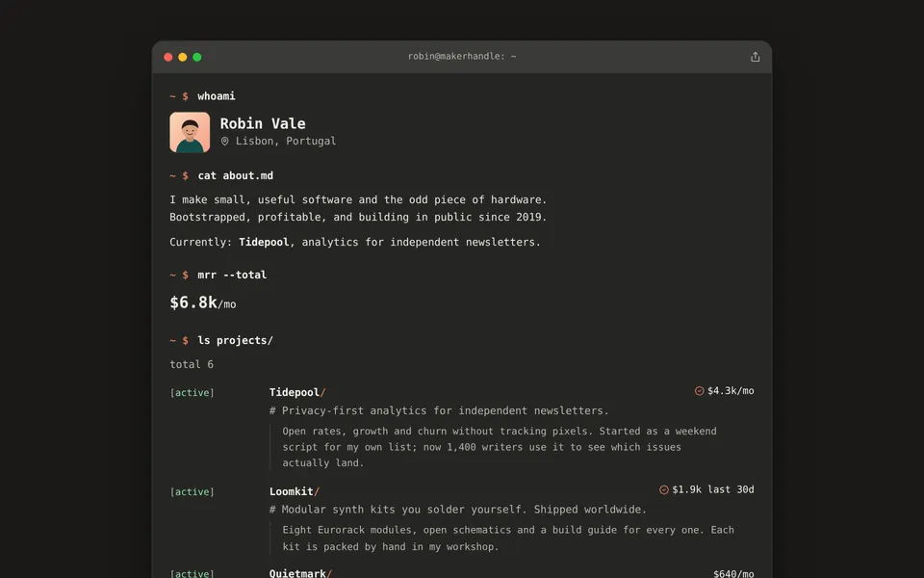Click the 'Lisbon, Portugal' location text

286,141
